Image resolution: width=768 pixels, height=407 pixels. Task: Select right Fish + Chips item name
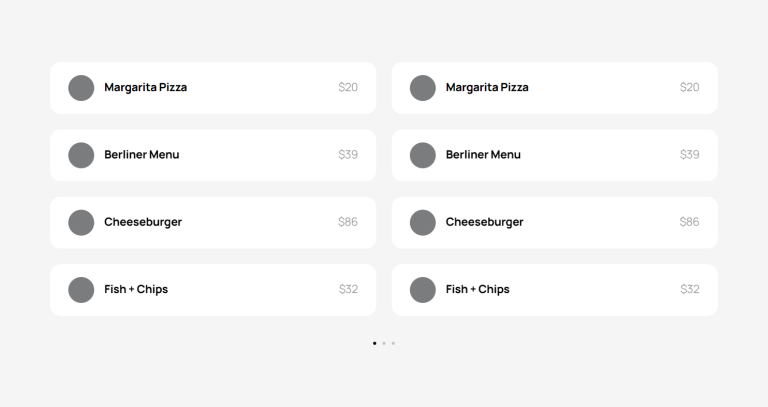click(x=478, y=289)
